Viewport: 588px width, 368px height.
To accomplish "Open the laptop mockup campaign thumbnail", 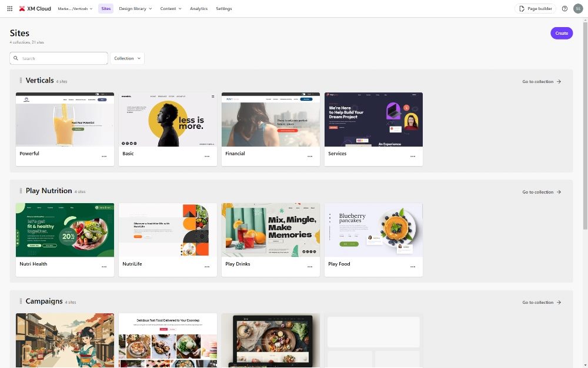I will click(270, 340).
